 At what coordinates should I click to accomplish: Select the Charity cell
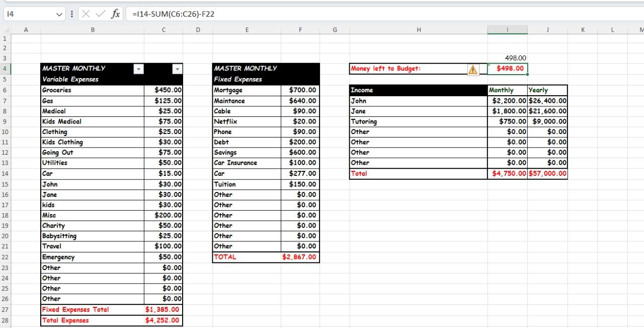click(x=93, y=226)
